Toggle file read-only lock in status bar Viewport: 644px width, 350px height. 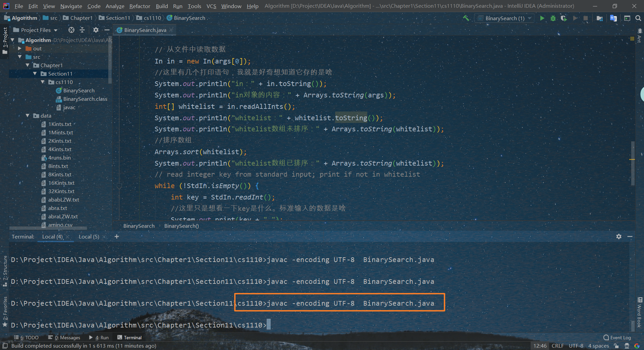click(616, 346)
